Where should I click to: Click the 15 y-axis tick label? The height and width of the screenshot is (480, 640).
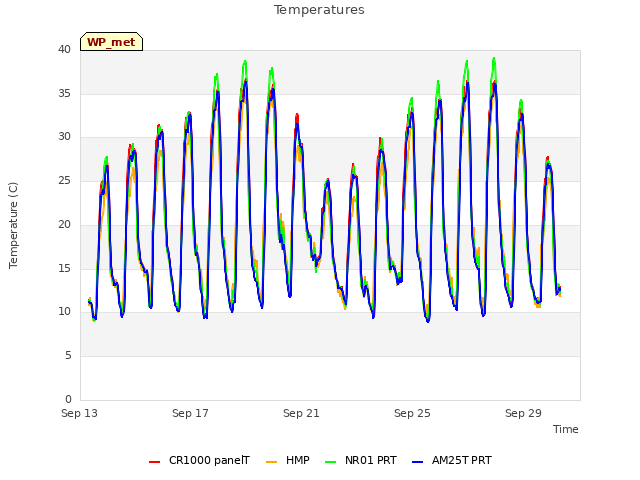tap(64, 268)
